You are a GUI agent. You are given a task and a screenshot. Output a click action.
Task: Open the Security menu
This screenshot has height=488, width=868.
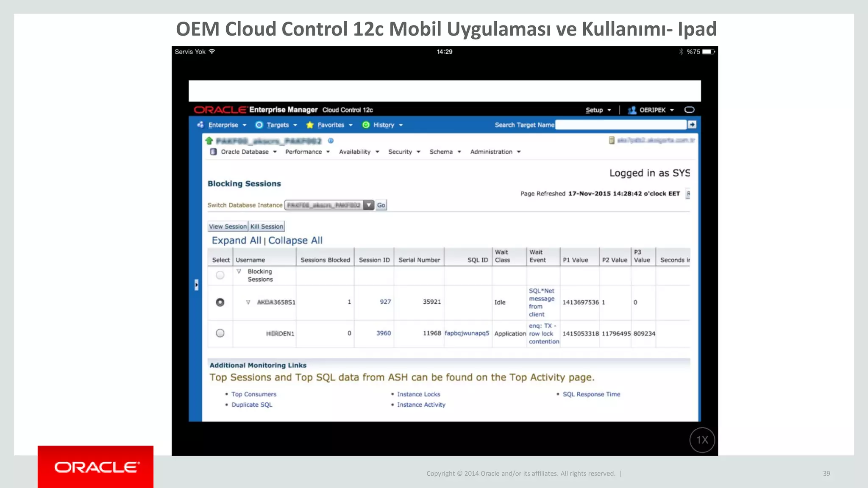[404, 152]
